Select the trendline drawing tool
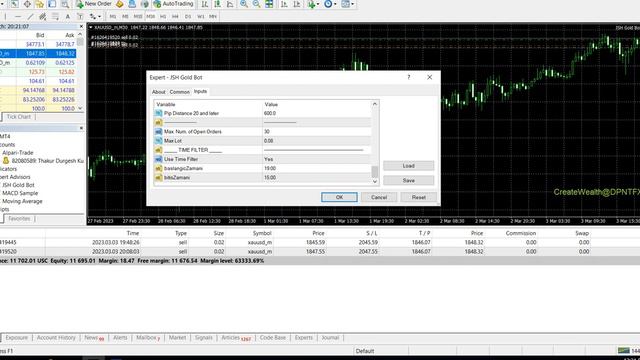Viewport: 640px width, 360px height. pyautogui.click(x=30, y=16)
